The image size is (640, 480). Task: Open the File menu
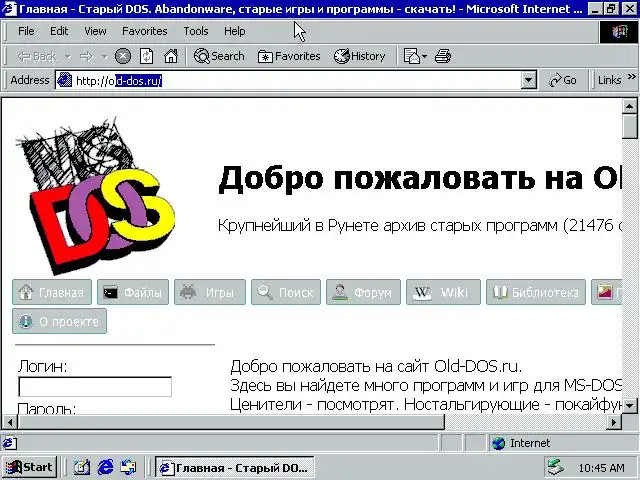pos(26,31)
